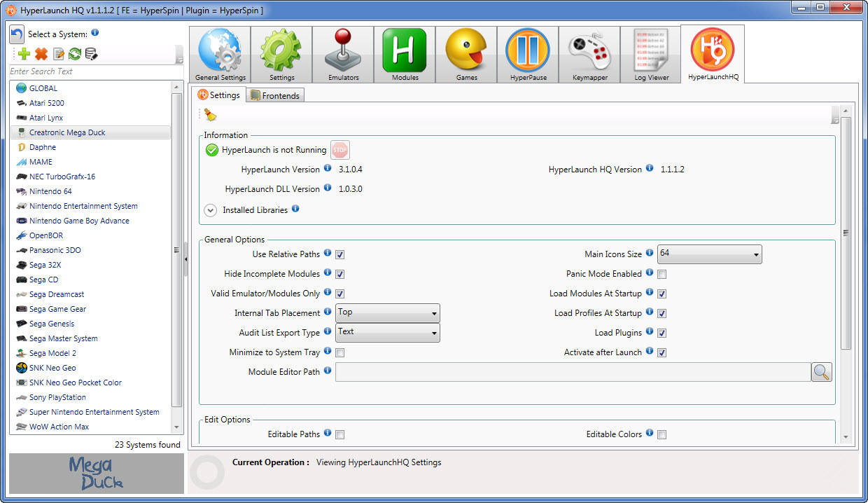Click the system list vertical scrollbar
868x503 pixels.
coord(176,250)
